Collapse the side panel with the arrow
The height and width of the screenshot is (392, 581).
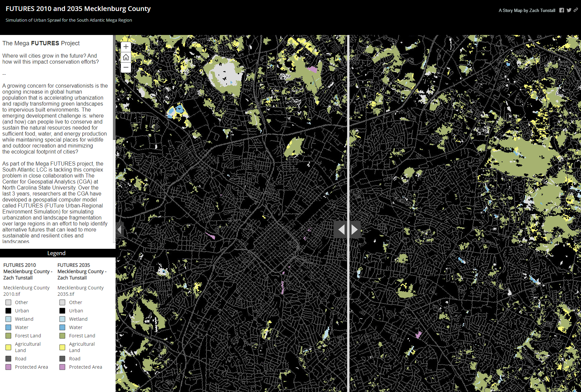[120, 229]
